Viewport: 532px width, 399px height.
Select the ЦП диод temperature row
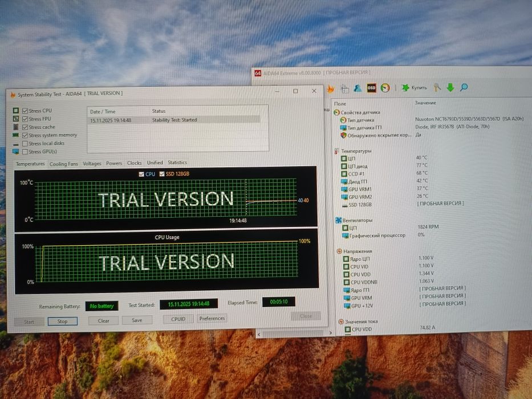pos(383,166)
